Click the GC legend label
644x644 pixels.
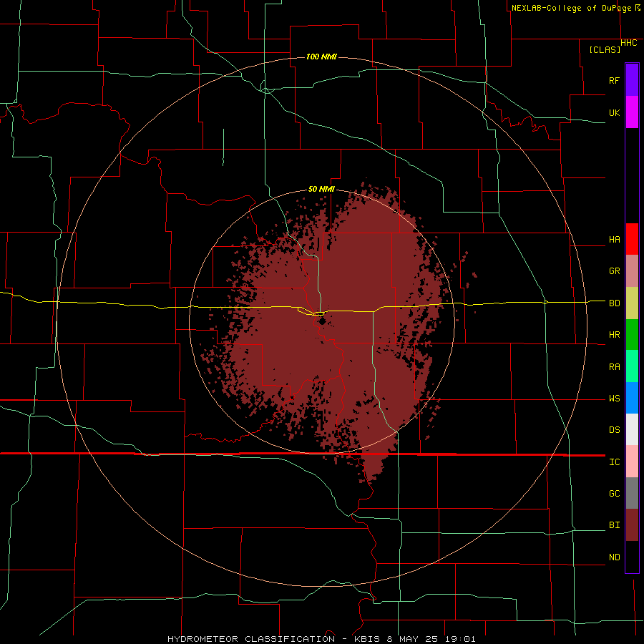(x=614, y=494)
